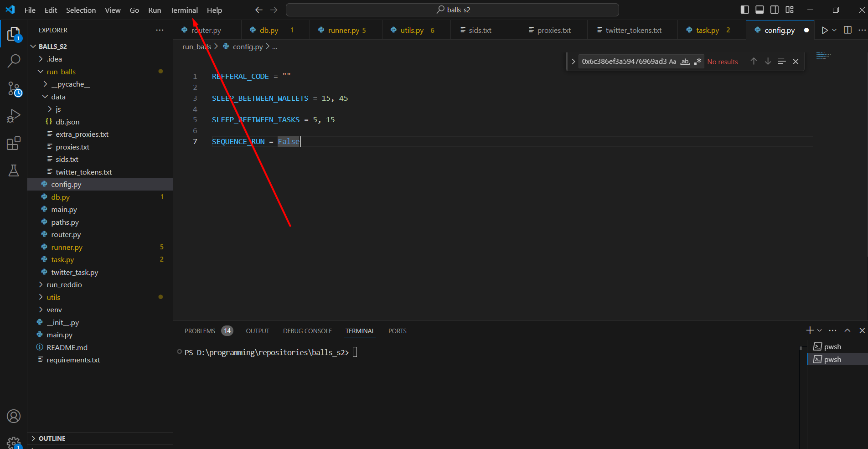Expand the run_reddio folder
The width and height of the screenshot is (868, 449).
point(41,284)
